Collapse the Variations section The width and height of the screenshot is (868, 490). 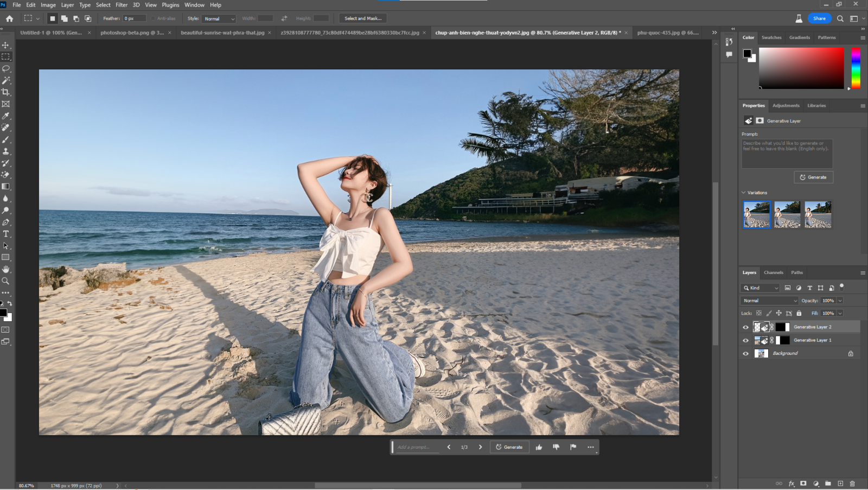[x=744, y=193]
